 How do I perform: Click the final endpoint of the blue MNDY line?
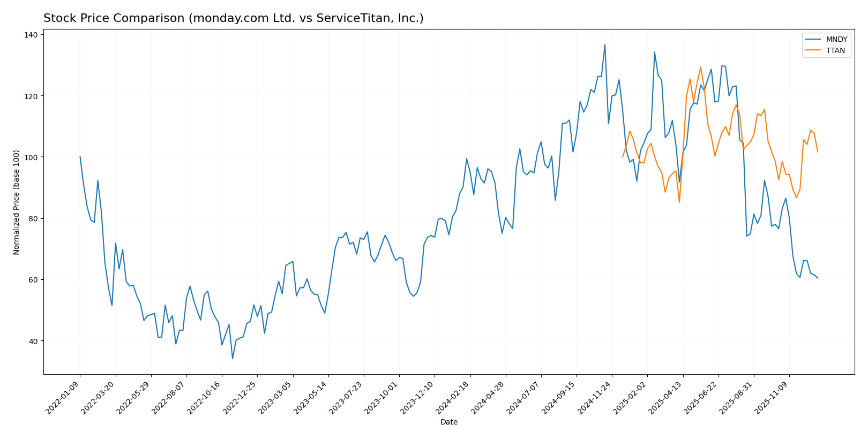pyautogui.click(x=818, y=278)
